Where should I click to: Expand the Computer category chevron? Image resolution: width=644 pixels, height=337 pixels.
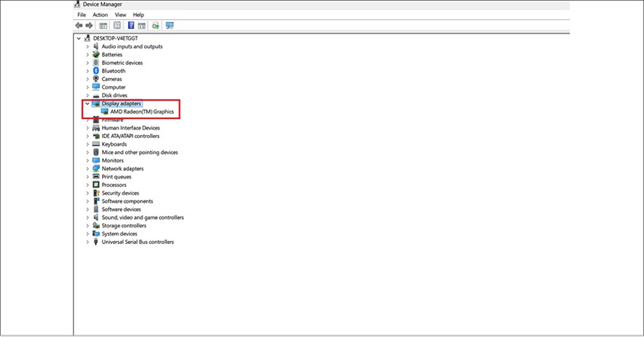(87, 87)
